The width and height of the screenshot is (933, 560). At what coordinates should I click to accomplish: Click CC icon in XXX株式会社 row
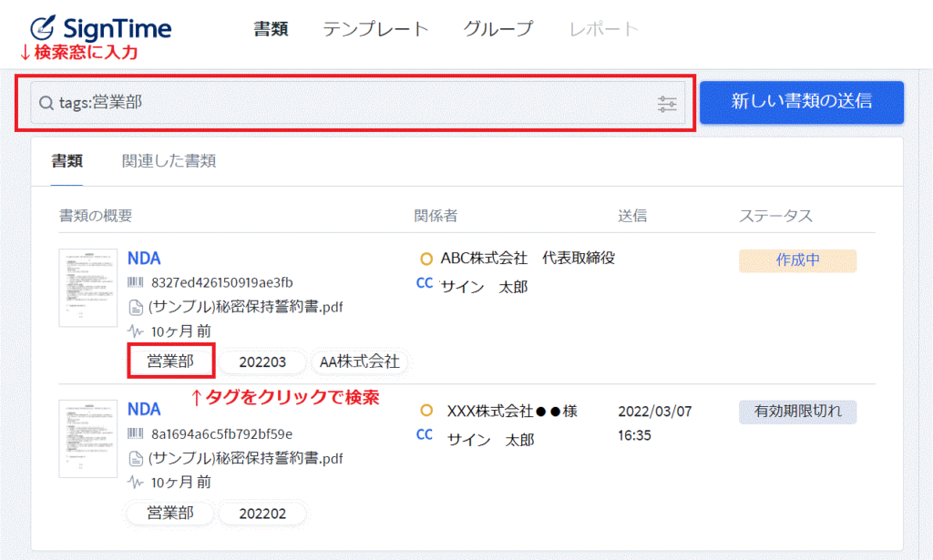point(425,434)
